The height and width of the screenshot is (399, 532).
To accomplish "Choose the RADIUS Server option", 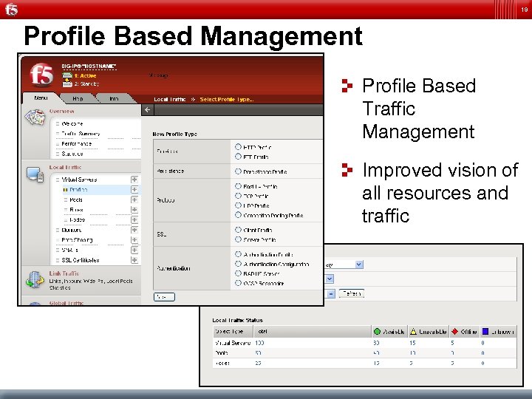I will coord(238,273).
